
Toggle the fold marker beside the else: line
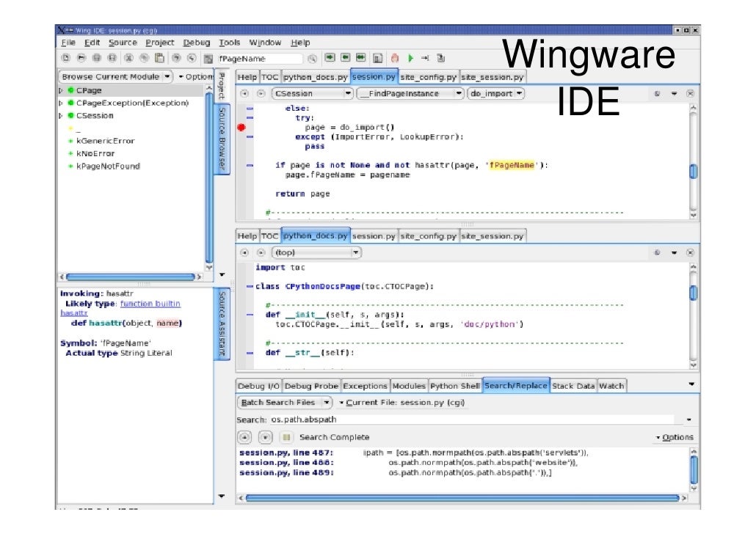(x=250, y=109)
